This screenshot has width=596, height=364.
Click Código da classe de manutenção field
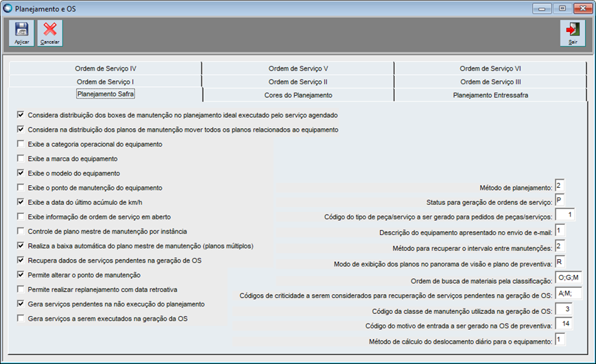pos(564,309)
